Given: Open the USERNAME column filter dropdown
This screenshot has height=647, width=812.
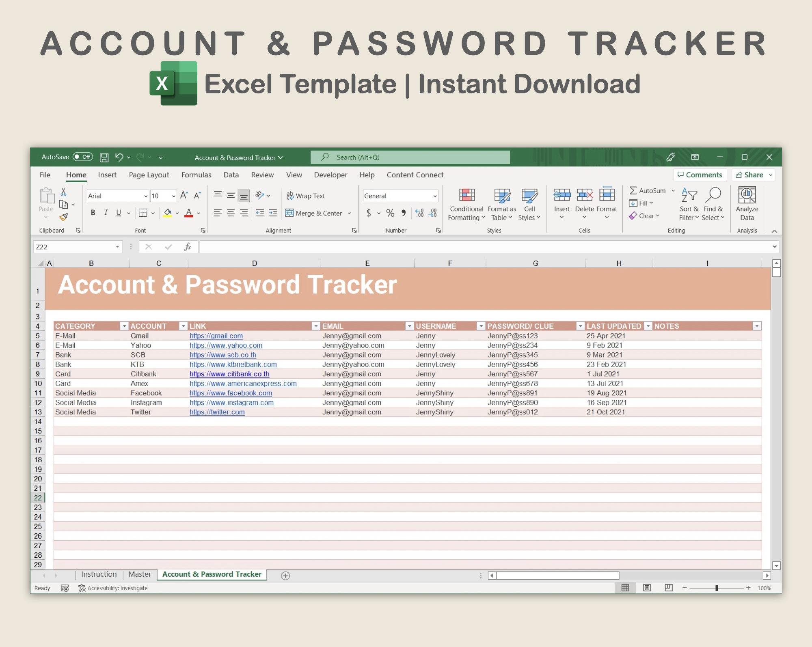Looking at the screenshot, I should (481, 326).
